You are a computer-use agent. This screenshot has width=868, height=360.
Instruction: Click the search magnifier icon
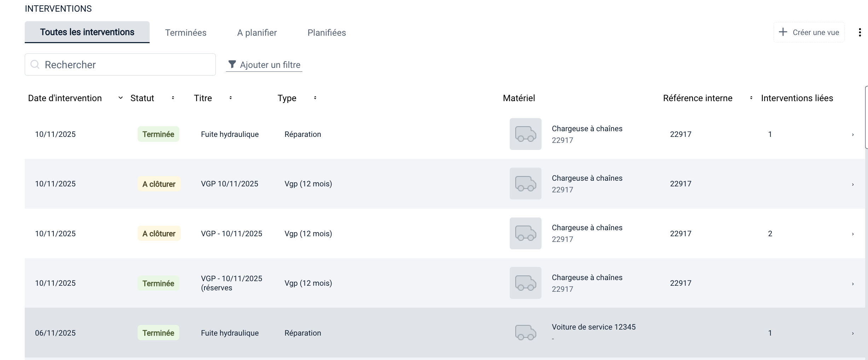coord(35,64)
